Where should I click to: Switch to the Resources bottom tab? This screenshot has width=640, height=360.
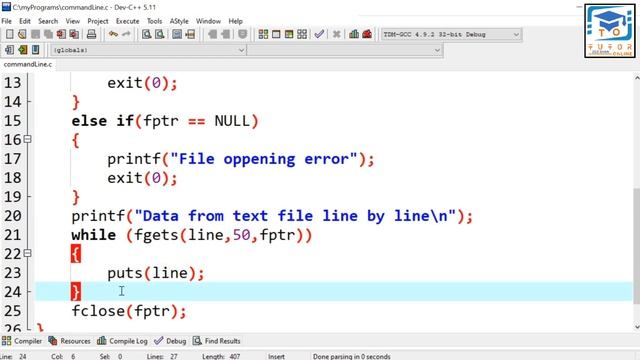(70, 341)
